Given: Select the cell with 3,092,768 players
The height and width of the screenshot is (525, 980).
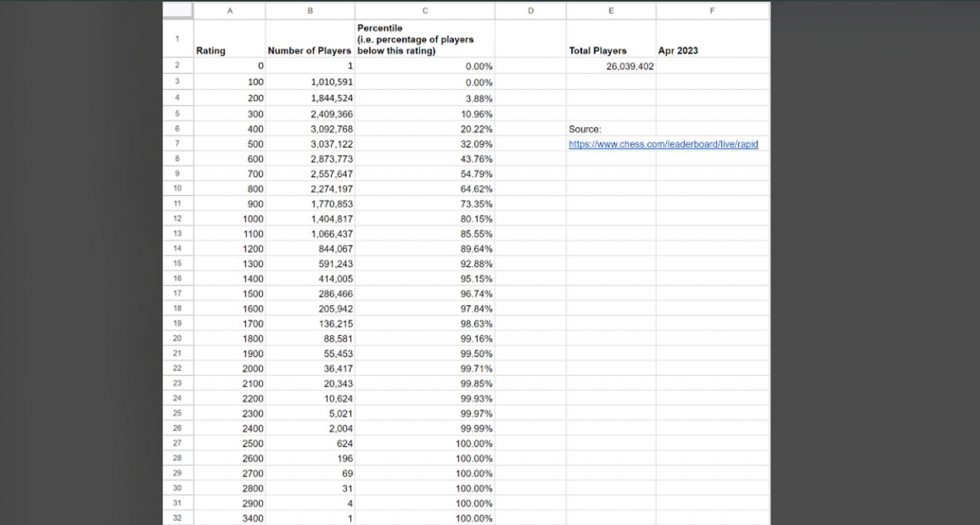Looking at the screenshot, I should pos(310,129).
